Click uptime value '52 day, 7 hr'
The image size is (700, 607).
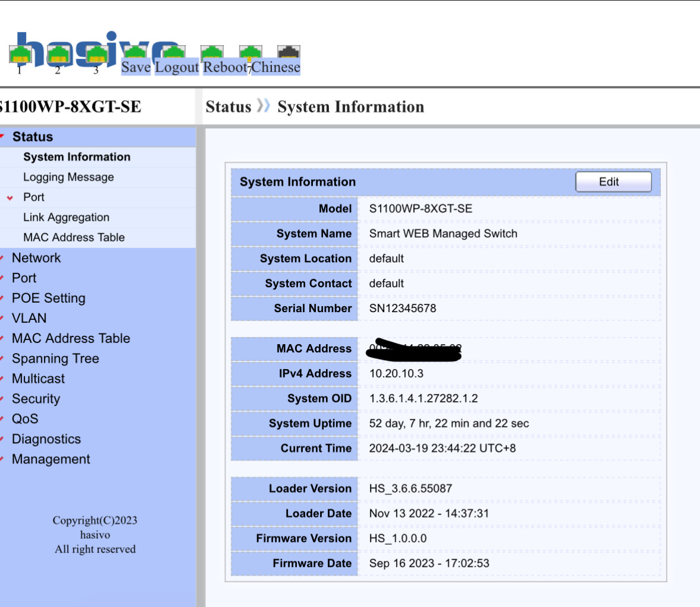pos(449,423)
